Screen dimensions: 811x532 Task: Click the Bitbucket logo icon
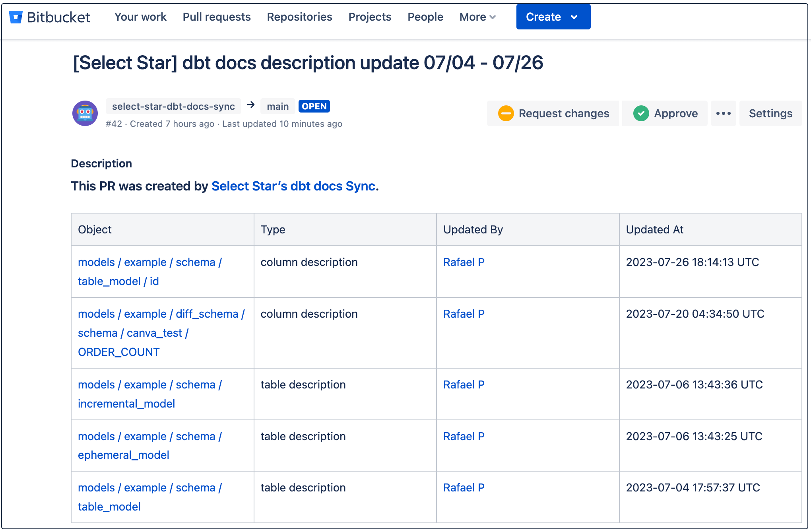(x=16, y=17)
